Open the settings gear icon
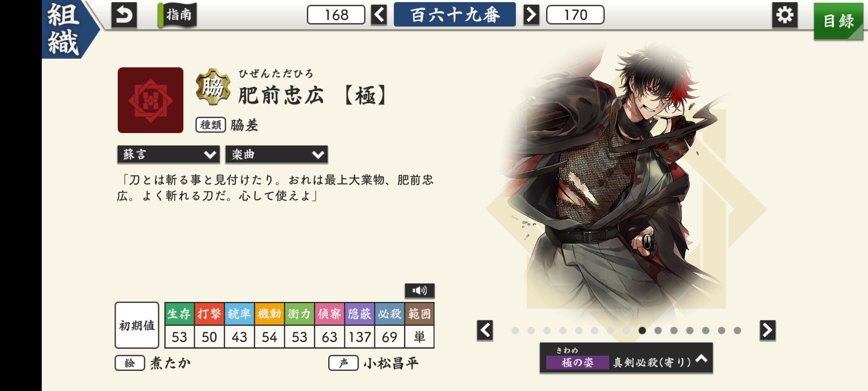The height and width of the screenshot is (391, 868). 785,15
